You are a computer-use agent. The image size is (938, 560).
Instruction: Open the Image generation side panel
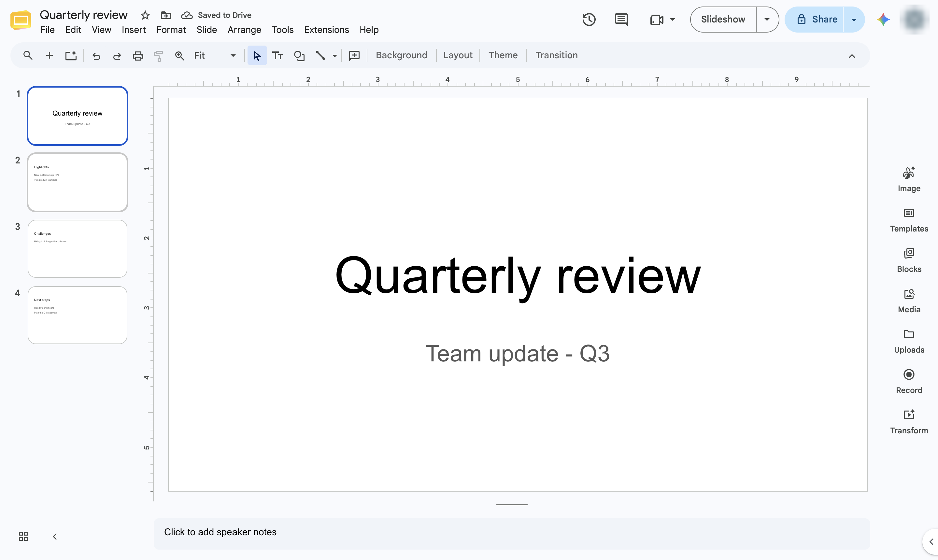909,180
